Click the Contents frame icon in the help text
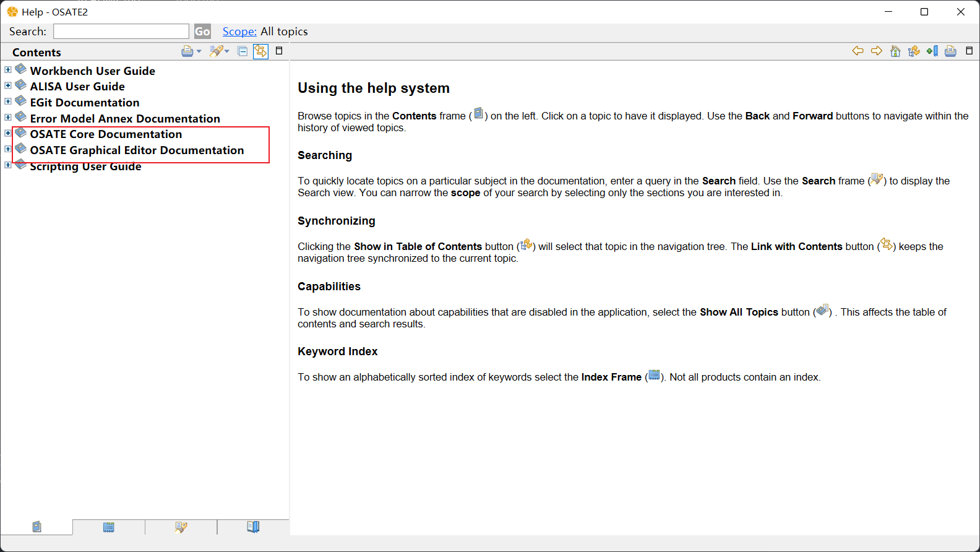980x552 pixels. [x=478, y=113]
